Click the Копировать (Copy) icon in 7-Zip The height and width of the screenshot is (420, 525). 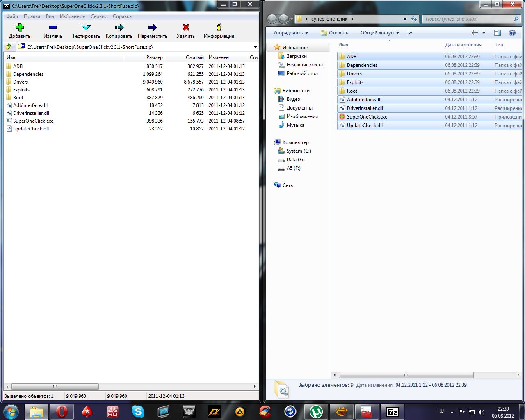(x=119, y=27)
